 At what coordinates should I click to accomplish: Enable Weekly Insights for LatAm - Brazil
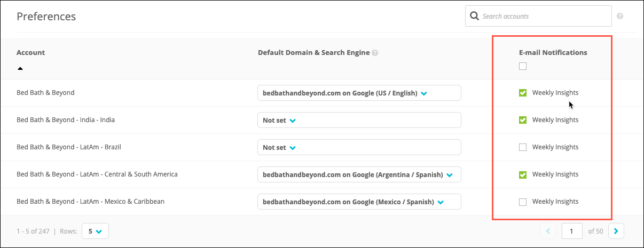click(x=523, y=147)
